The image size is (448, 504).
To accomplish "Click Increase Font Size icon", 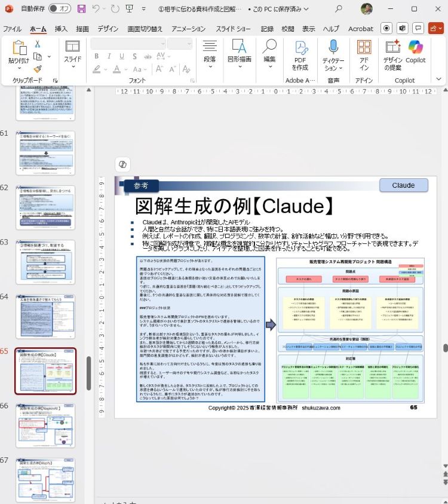I will pyautogui.click(x=159, y=69).
